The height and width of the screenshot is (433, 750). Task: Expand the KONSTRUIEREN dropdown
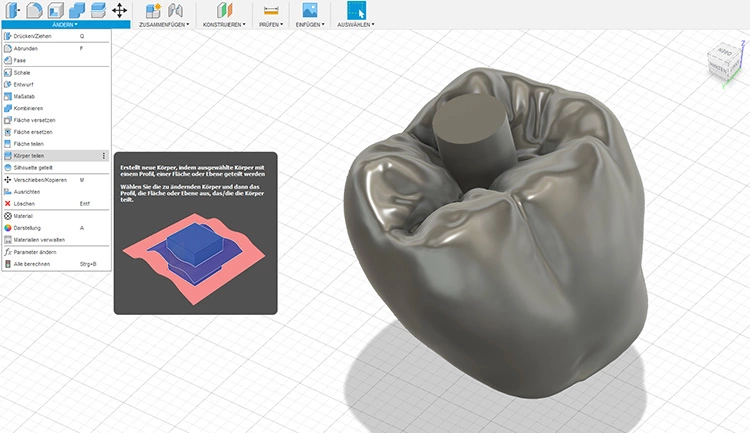pyautogui.click(x=224, y=24)
